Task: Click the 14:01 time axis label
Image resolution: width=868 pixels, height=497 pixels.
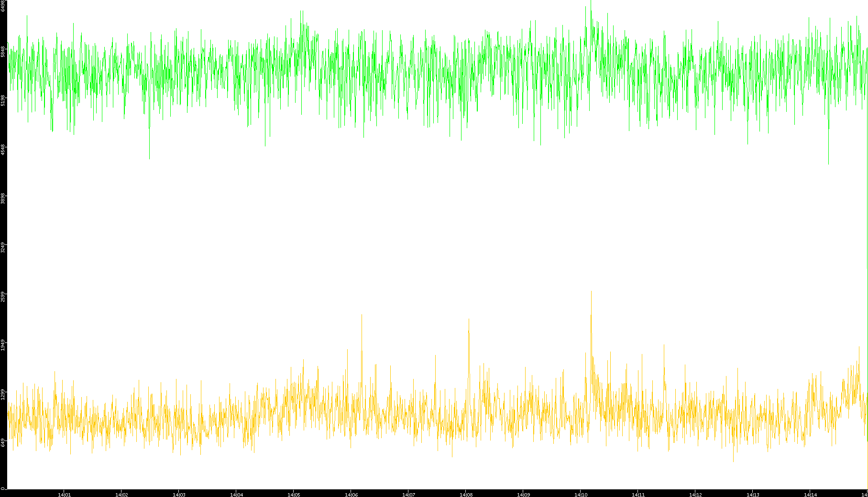Action: (64, 495)
